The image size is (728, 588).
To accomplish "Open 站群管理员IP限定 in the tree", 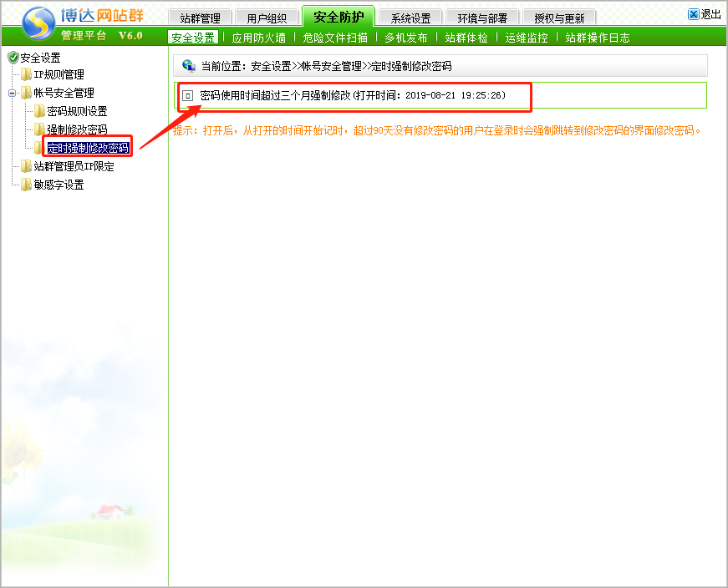I will [x=74, y=166].
